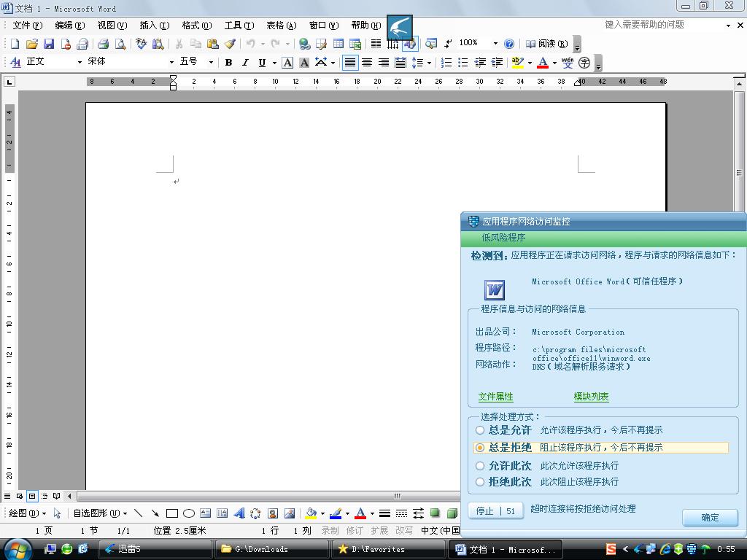This screenshot has width=747, height=560.
Task: Open the 插入 menu
Action: tap(155, 26)
